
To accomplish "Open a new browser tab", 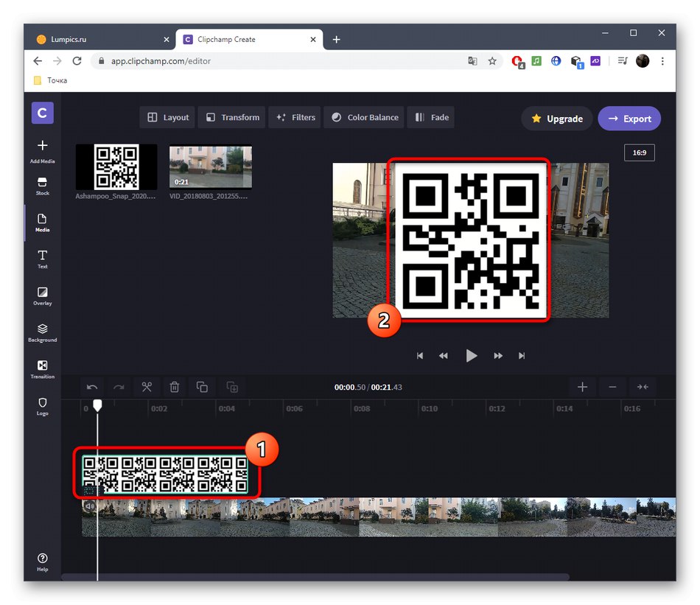I will coord(337,39).
